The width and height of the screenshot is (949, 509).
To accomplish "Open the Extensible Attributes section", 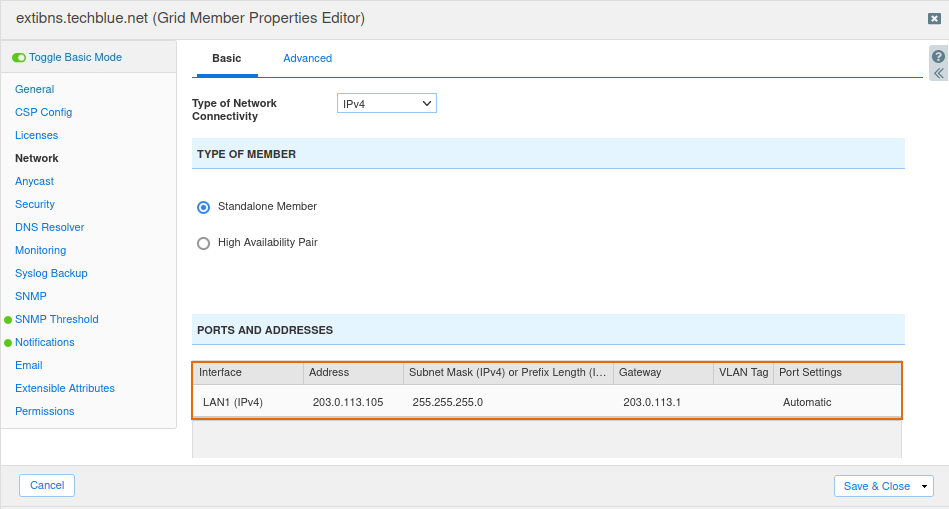I will 65,388.
